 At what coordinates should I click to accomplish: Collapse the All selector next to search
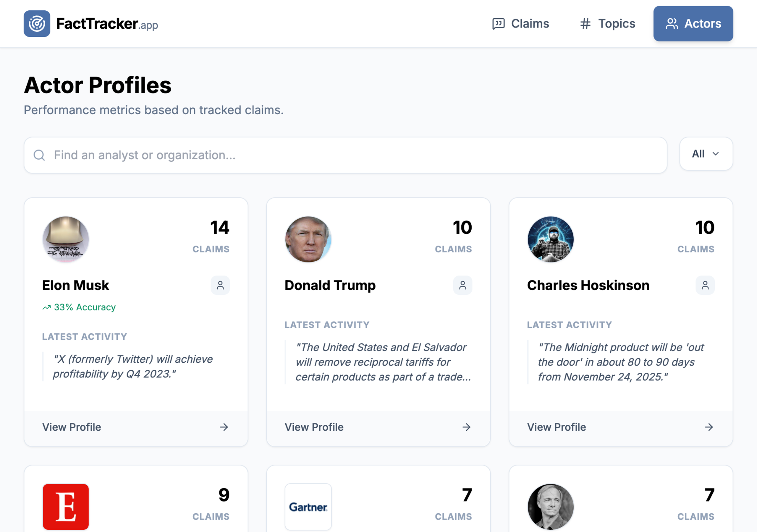coord(706,154)
